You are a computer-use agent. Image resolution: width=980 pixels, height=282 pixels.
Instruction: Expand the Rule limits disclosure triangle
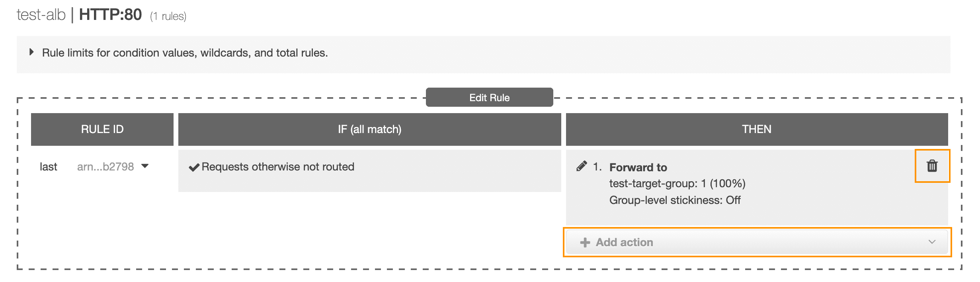pos(31,52)
